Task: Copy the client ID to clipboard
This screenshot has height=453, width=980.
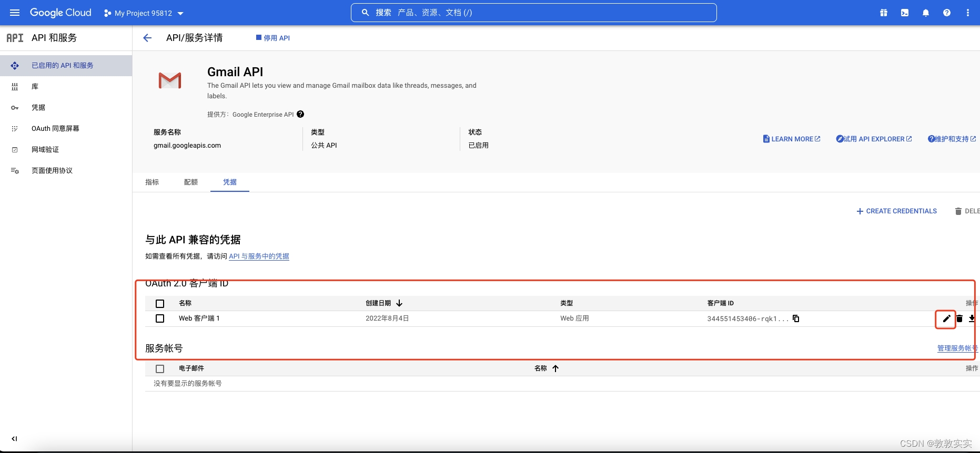Action: coord(796,318)
